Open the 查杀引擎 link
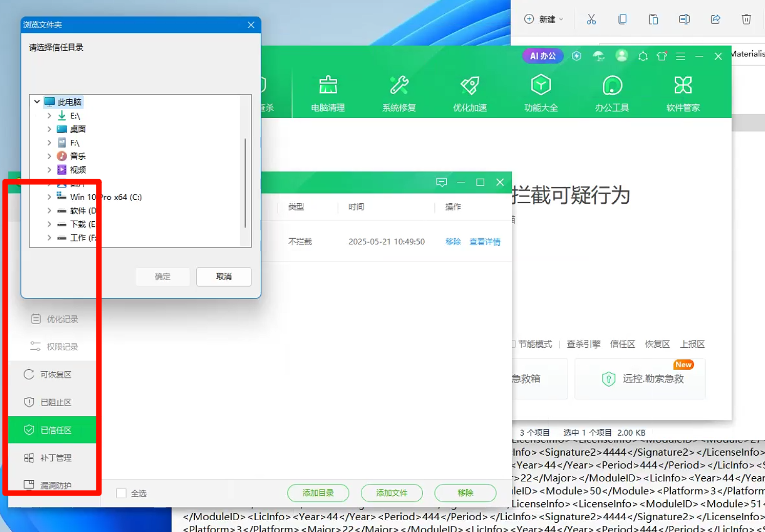The height and width of the screenshot is (532, 765). (x=584, y=344)
